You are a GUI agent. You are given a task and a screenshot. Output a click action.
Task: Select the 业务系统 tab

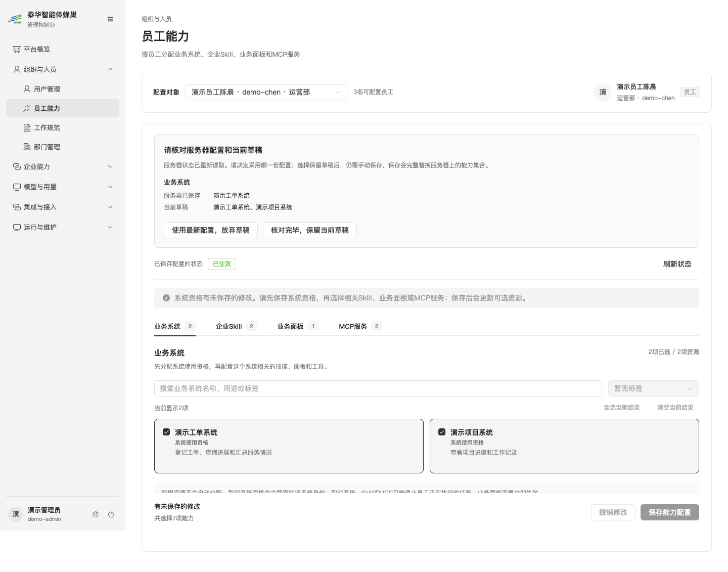point(175,326)
